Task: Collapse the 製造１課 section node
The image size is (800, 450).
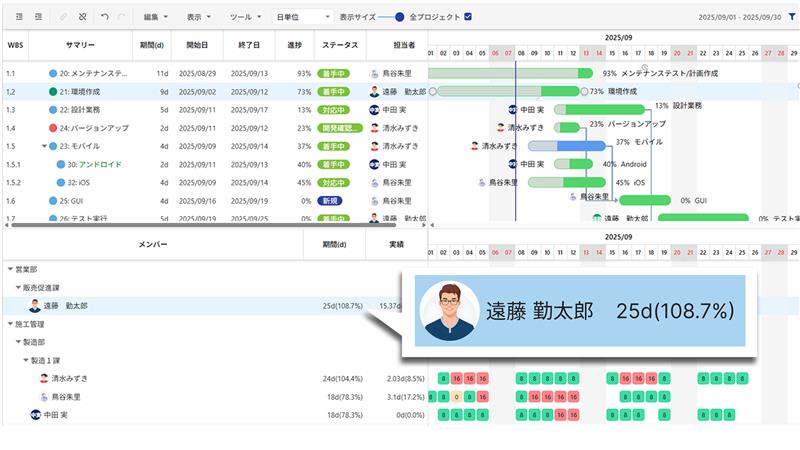Action: click(26, 360)
